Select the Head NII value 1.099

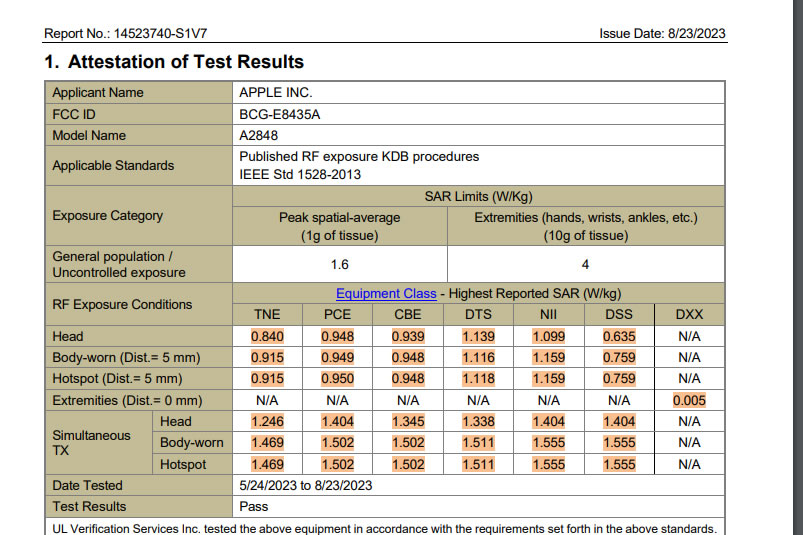click(548, 336)
